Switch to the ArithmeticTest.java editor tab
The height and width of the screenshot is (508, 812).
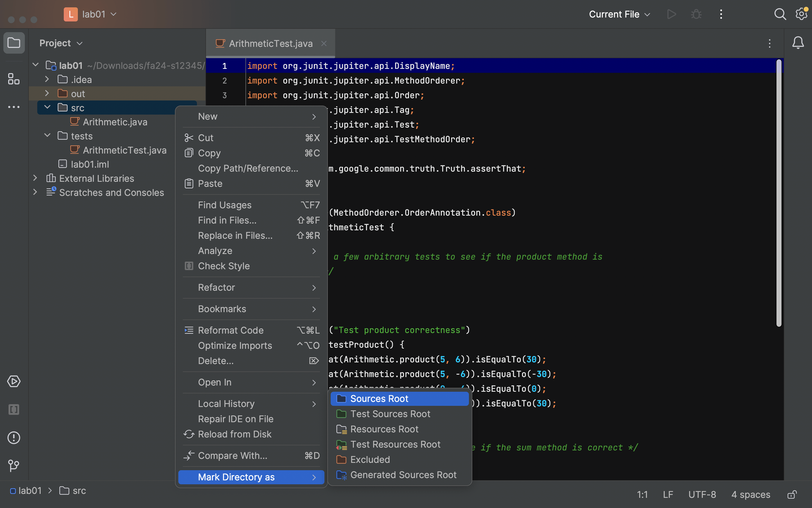click(x=271, y=43)
